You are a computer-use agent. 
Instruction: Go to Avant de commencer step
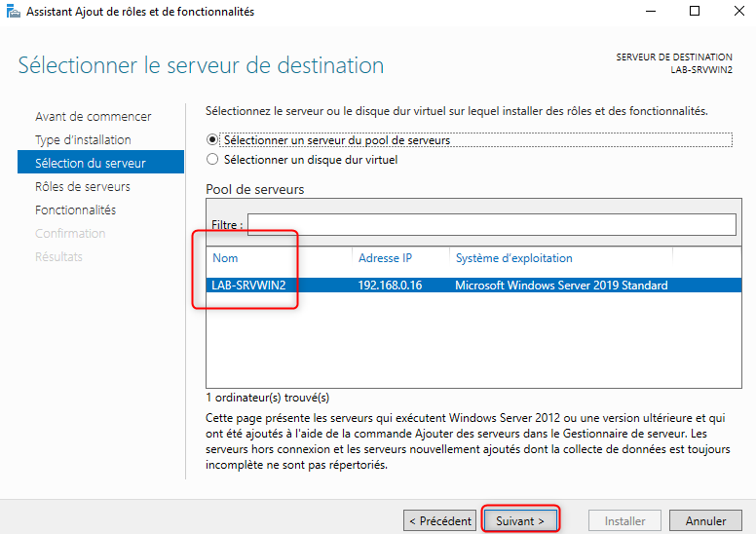point(94,116)
